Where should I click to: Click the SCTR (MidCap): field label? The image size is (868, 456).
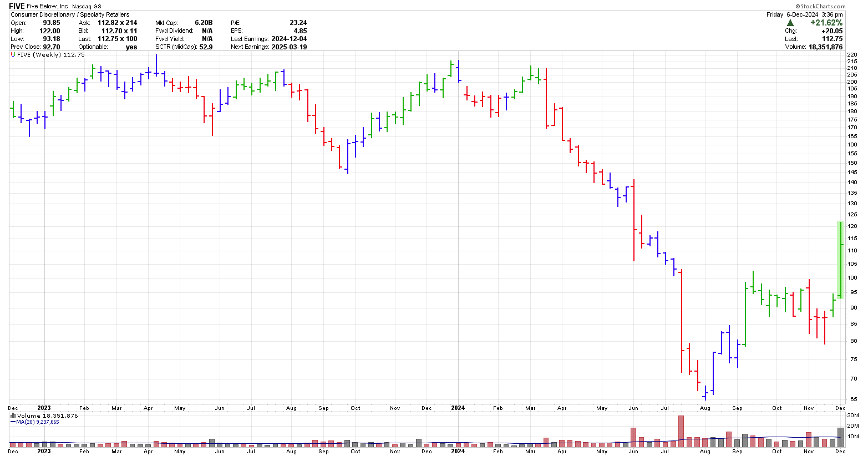click(176, 47)
